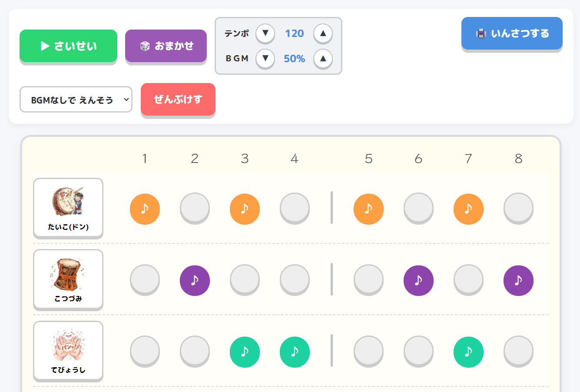Lower the BGM volume

(265, 58)
